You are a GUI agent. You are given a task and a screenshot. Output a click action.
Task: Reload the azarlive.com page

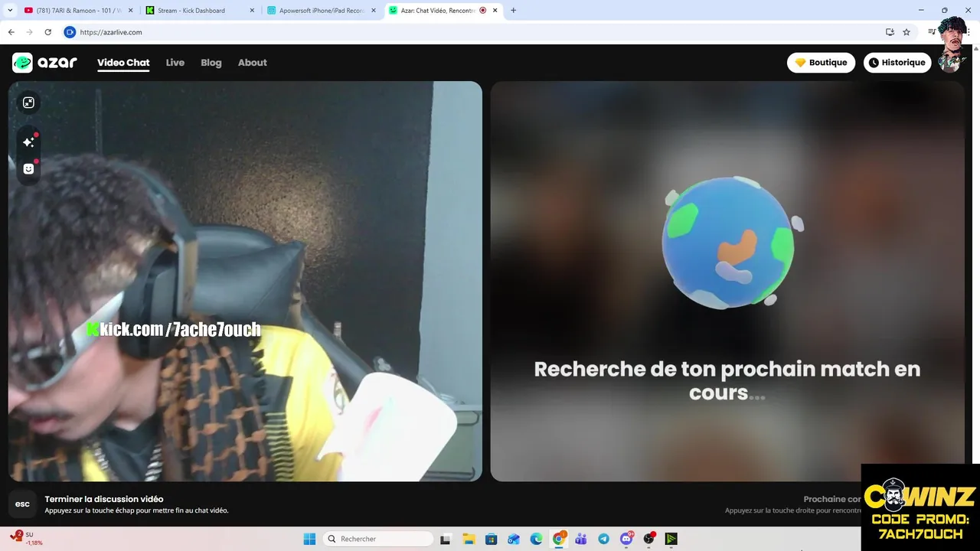point(47,32)
